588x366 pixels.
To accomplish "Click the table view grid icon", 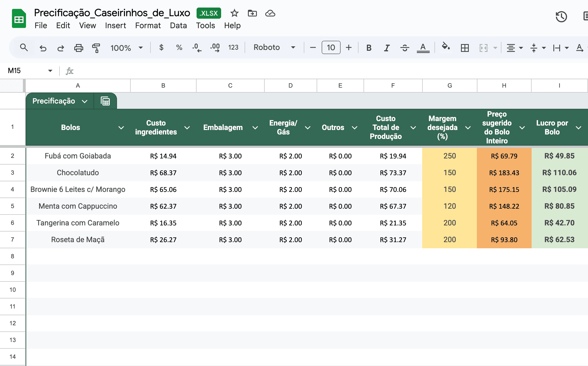I will 105,101.
